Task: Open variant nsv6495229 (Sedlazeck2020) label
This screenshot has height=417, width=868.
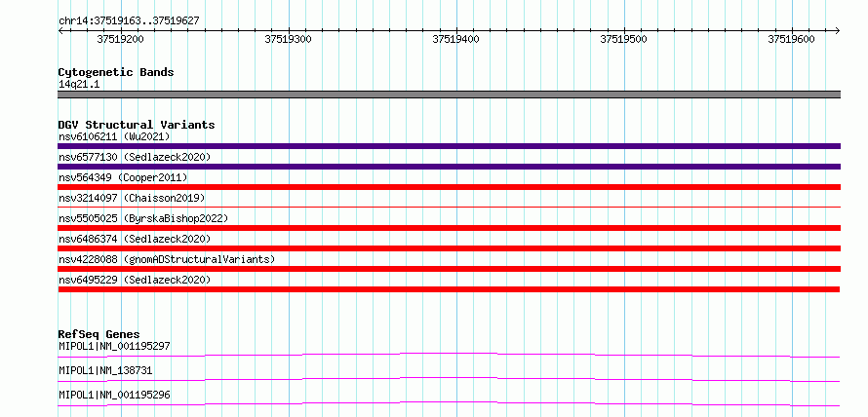Action: pos(135,280)
